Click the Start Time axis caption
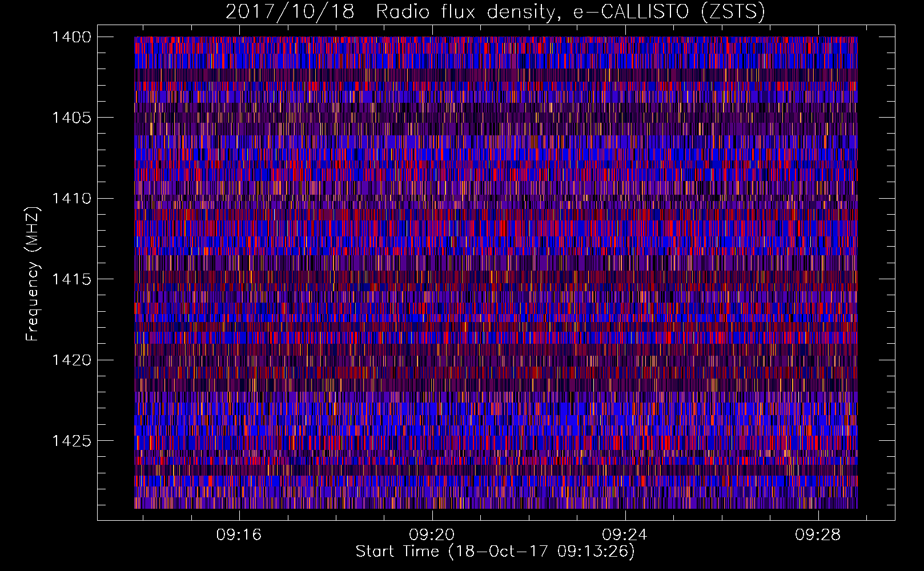This screenshot has height=571, width=924. click(x=495, y=552)
